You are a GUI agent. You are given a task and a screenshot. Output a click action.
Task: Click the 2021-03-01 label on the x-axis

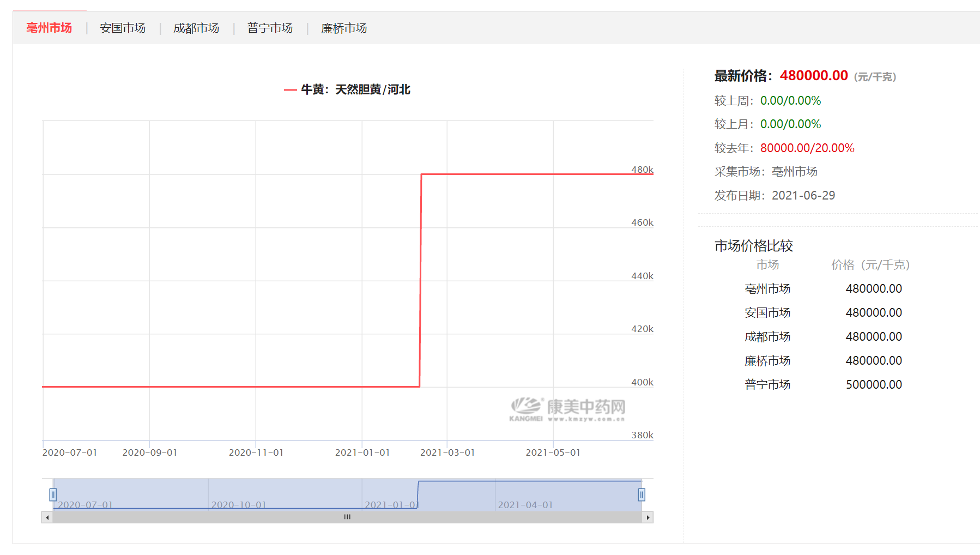coord(447,452)
